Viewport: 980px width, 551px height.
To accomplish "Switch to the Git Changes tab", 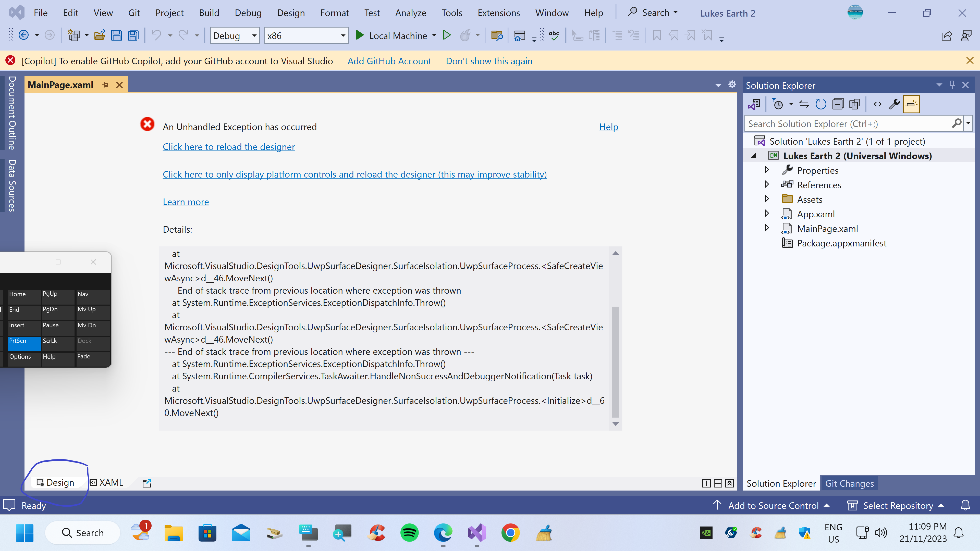I will [x=849, y=483].
